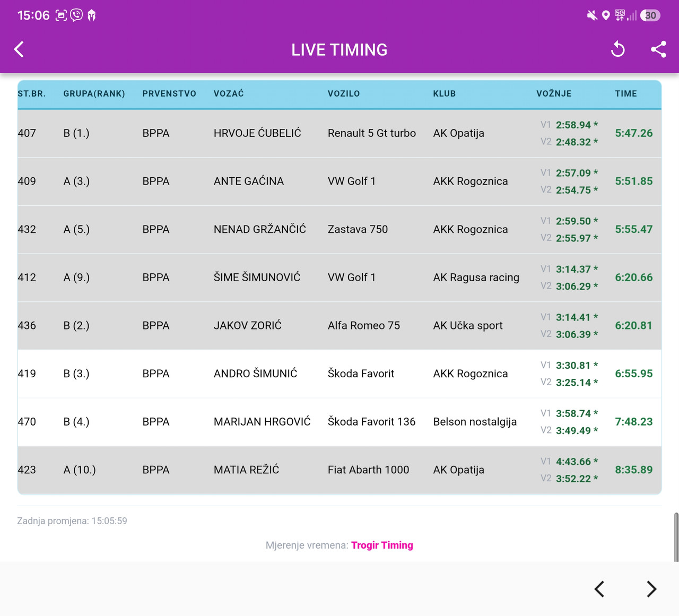Refresh the live timing results
The image size is (679, 616).
click(x=618, y=49)
